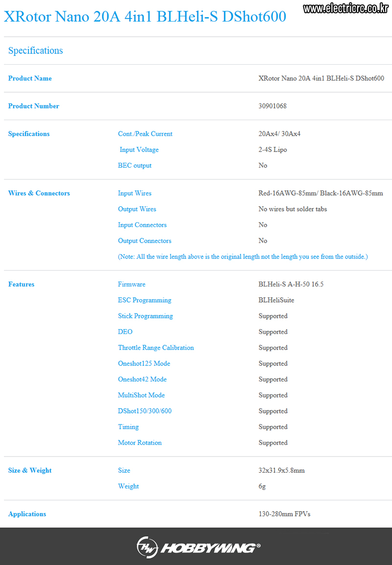
Task: Click the Specifications section heading
Action: click(x=36, y=51)
